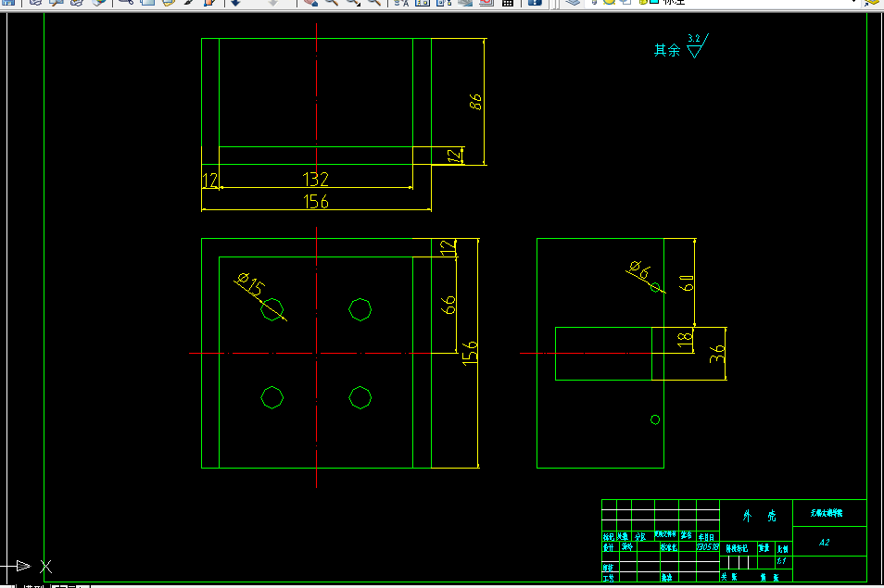
Task: Select the 18 dimension text
Action: (x=685, y=339)
